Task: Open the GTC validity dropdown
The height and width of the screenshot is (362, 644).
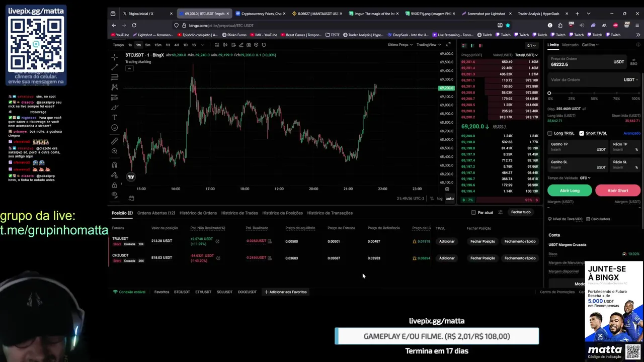Action: 585,177
